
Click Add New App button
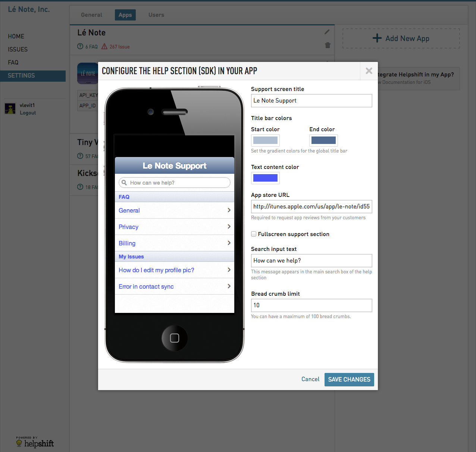401,38
